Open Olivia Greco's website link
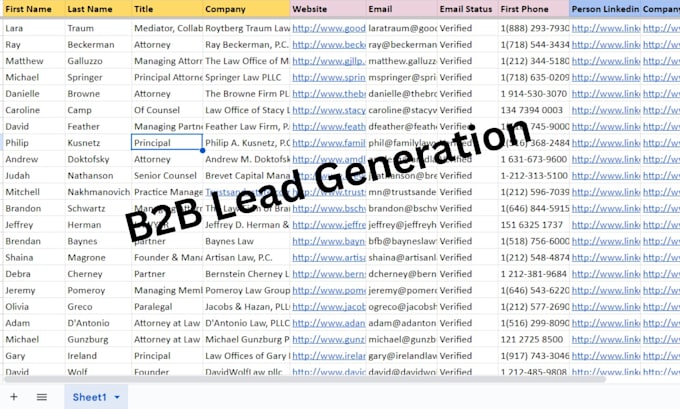 (x=329, y=307)
